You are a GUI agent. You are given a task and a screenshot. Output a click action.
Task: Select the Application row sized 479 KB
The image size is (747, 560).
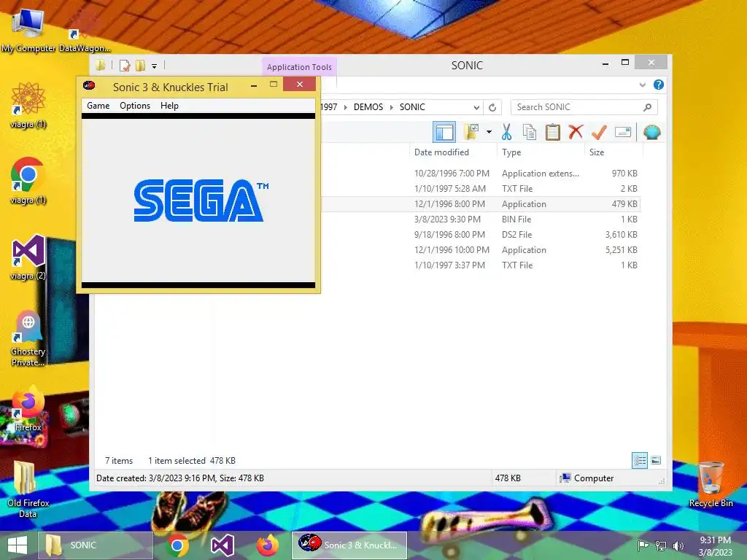[480, 204]
